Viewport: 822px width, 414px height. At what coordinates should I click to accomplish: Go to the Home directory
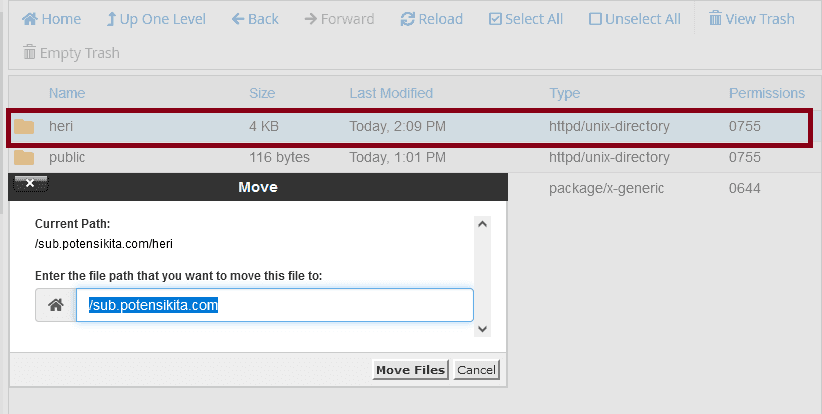coord(51,19)
